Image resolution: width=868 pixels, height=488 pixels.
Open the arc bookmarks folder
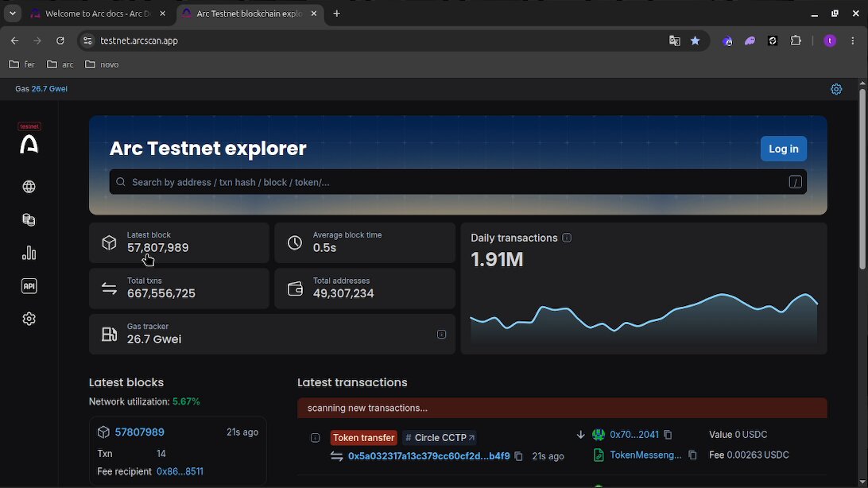[60, 64]
